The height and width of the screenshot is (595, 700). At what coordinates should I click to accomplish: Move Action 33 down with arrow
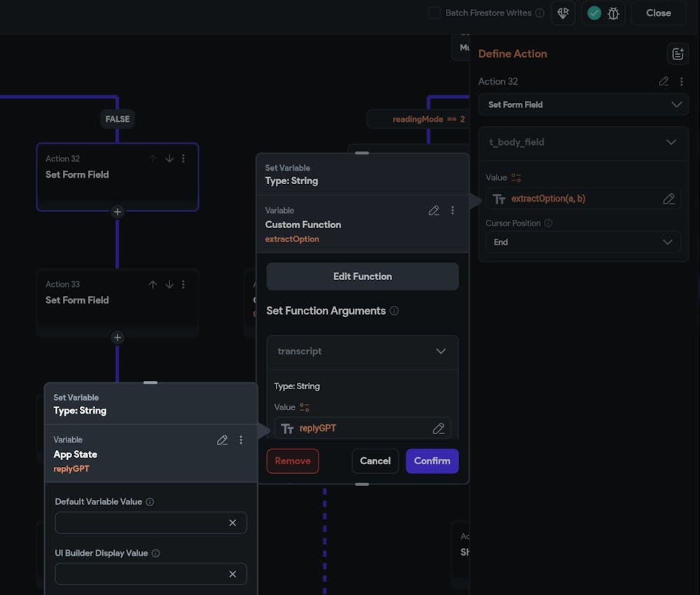(169, 284)
